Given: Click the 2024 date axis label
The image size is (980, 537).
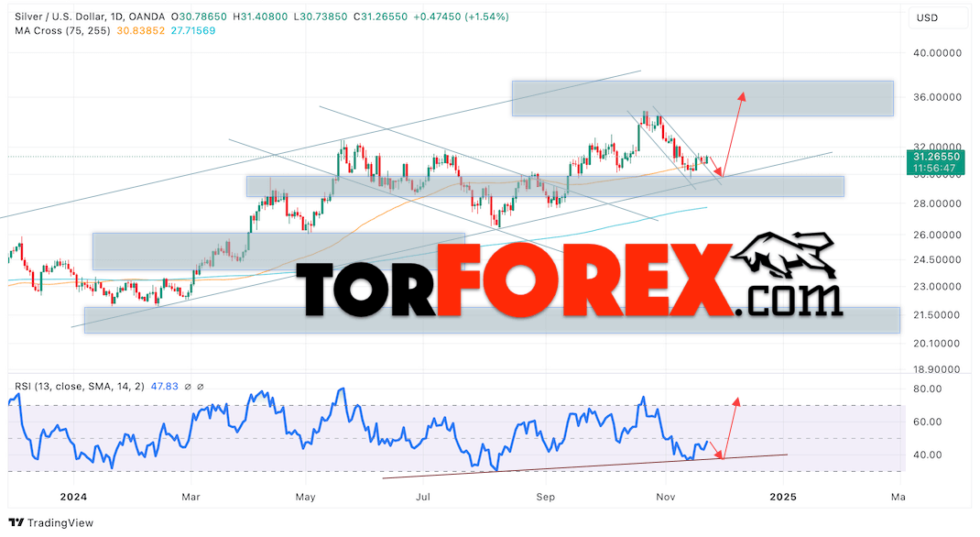Looking at the screenshot, I should [73, 497].
